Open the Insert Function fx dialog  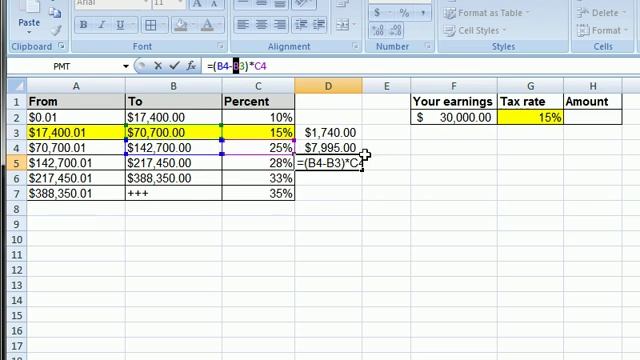(191, 66)
